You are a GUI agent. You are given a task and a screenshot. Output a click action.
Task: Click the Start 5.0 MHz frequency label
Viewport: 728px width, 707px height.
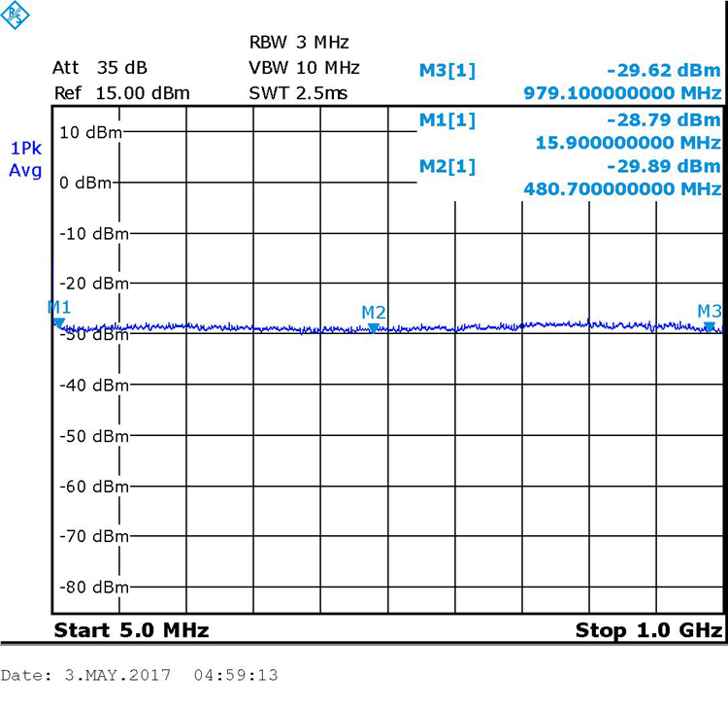tap(131, 630)
